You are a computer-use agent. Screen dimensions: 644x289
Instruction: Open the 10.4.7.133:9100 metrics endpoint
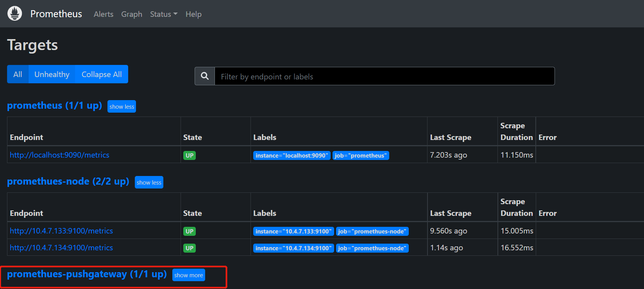(x=61, y=231)
